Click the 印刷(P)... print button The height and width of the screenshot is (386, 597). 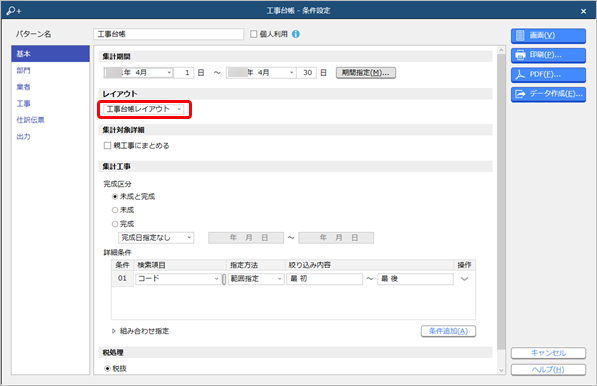tap(548, 55)
